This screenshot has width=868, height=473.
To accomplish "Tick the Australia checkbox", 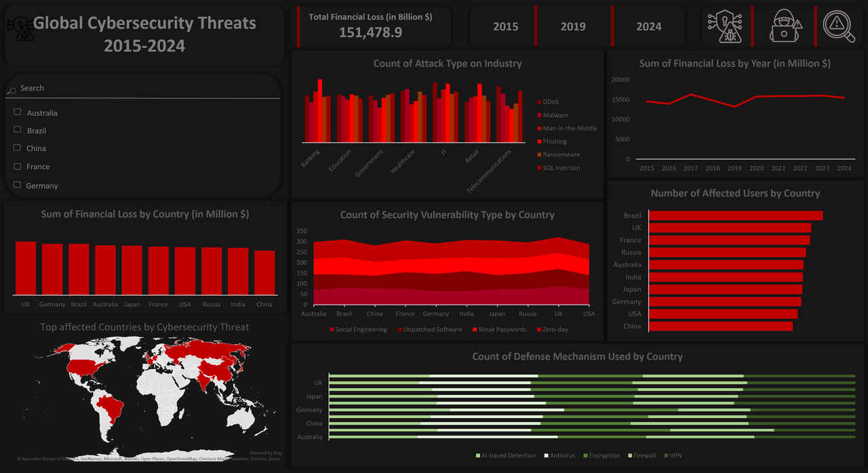I will point(18,112).
